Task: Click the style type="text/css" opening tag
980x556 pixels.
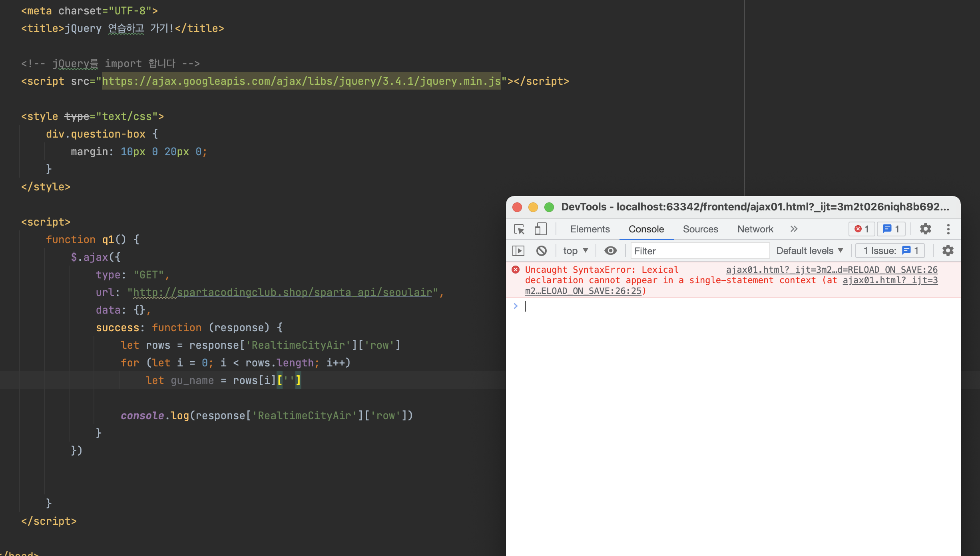Action: tap(92, 116)
